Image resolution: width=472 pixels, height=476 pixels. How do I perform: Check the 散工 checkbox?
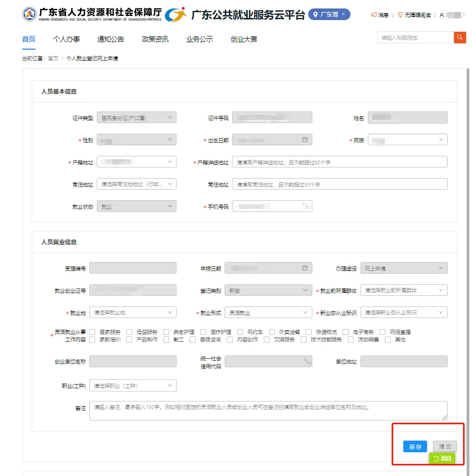click(x=166, y=339)
